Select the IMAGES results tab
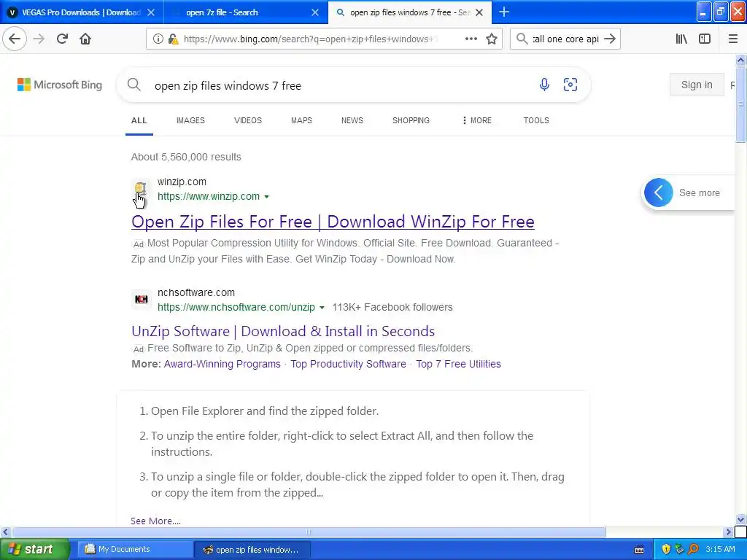This screenshot has width=747, height=560. point(190,120)
